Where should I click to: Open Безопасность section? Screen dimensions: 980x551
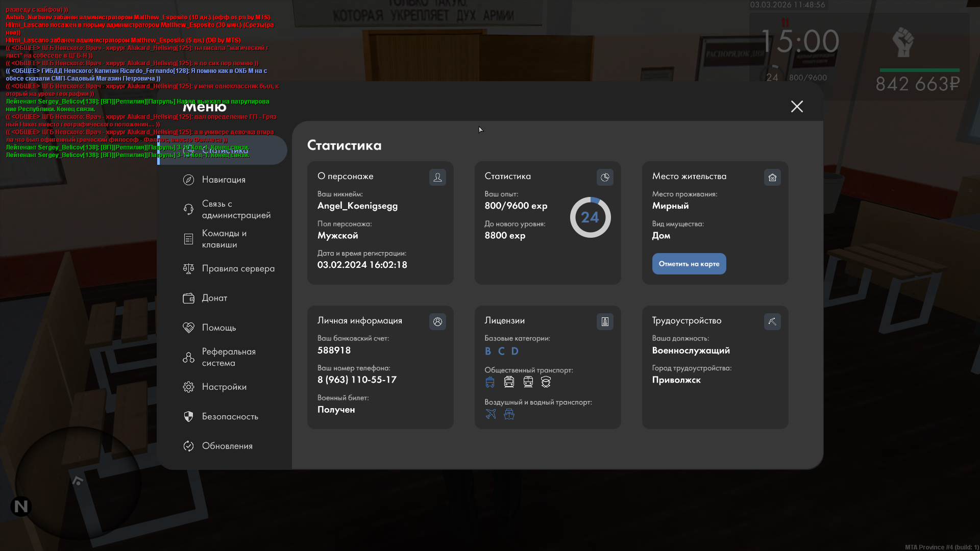click(230, 416)
